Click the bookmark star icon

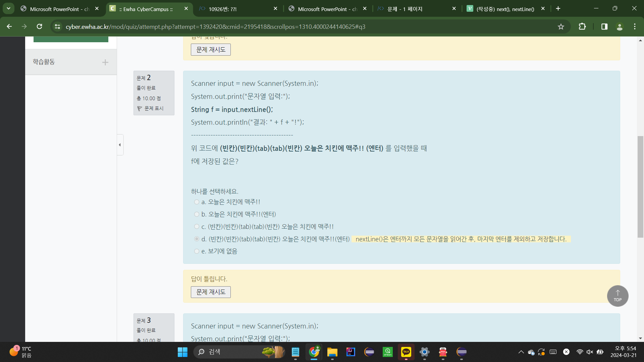point(561,27)
